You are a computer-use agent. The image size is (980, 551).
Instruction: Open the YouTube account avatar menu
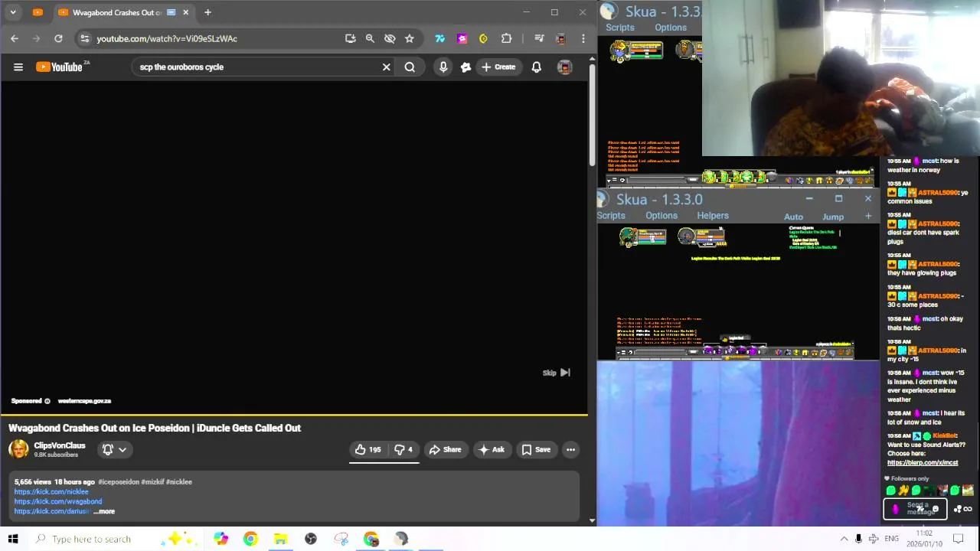pyautogui.click(x=565, y=67)
